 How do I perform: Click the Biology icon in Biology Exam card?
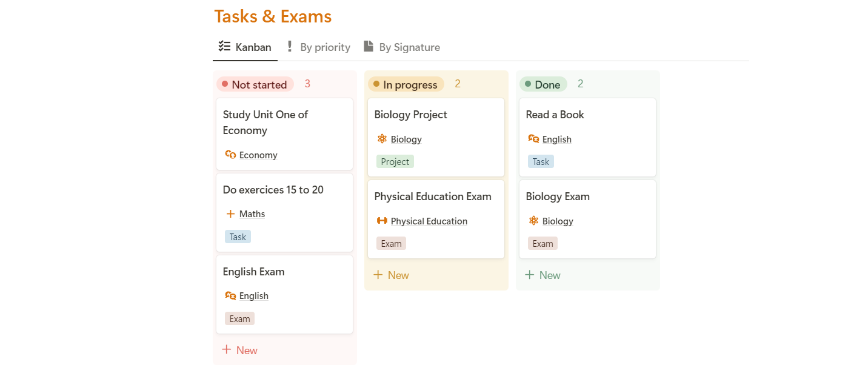coord(533,221)
